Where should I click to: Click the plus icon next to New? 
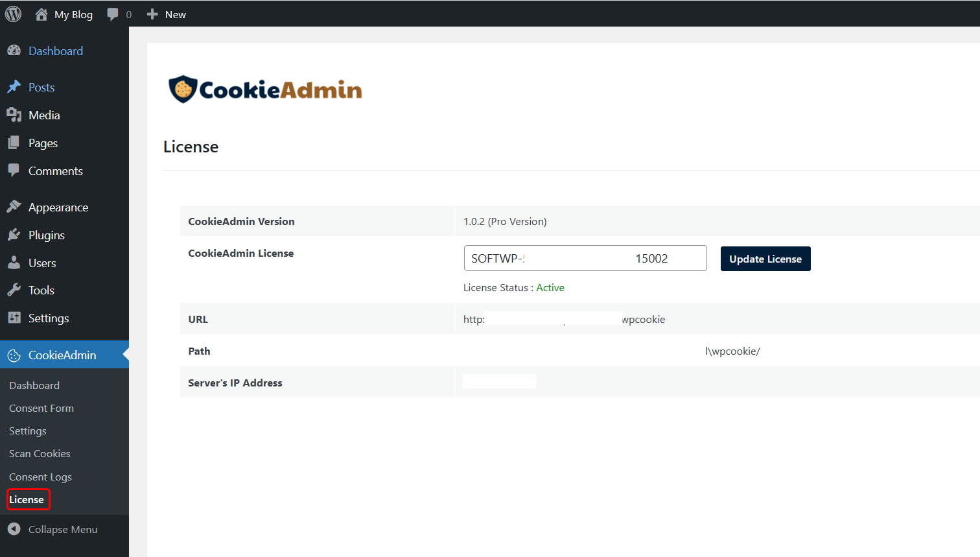(x=152, y=14)
